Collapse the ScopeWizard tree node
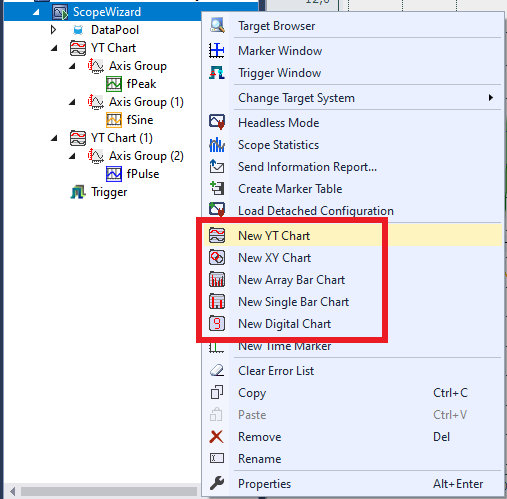507x499 pixels. (x=36, y=12)
